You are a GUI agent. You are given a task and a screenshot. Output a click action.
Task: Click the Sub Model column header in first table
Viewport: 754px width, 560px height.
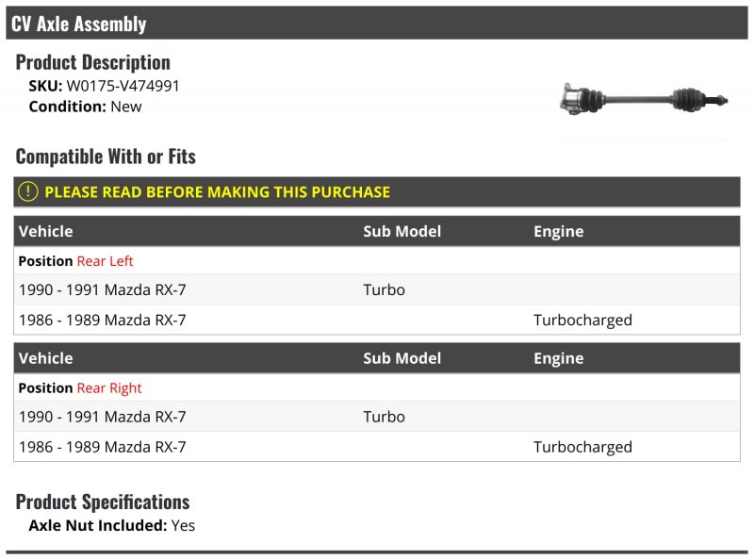point(402,231)
